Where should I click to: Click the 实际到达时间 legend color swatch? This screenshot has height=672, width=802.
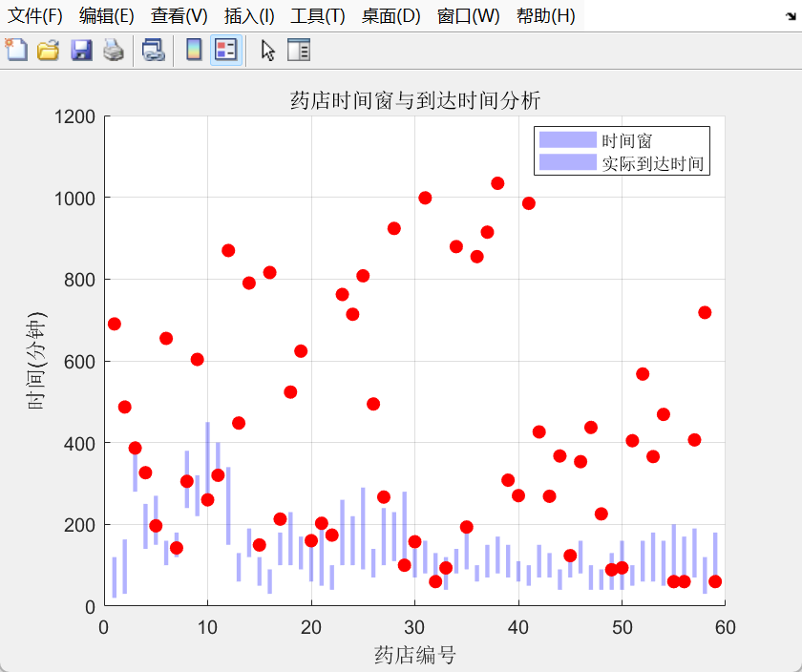pos(568,162)
